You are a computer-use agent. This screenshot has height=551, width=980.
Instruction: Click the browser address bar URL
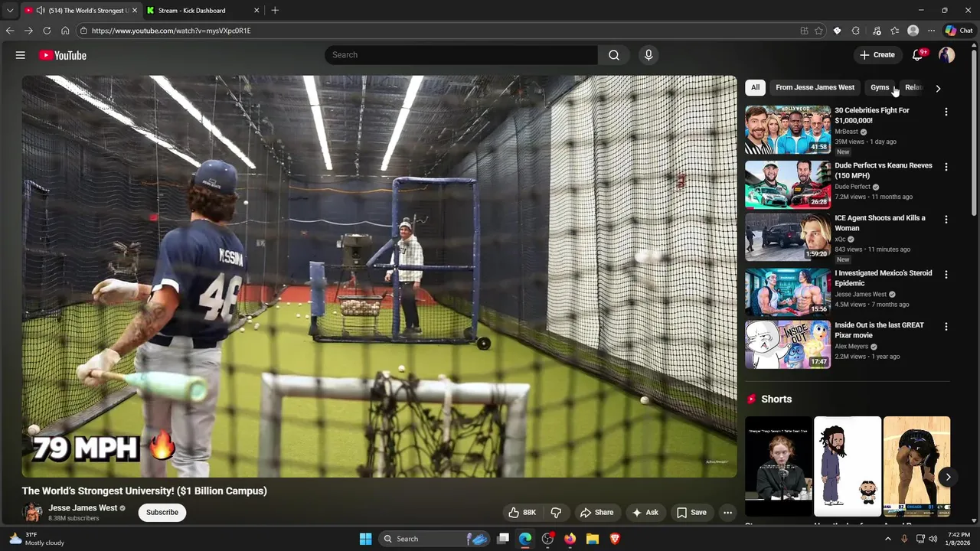pyautogui.click(x=171, y=31)
